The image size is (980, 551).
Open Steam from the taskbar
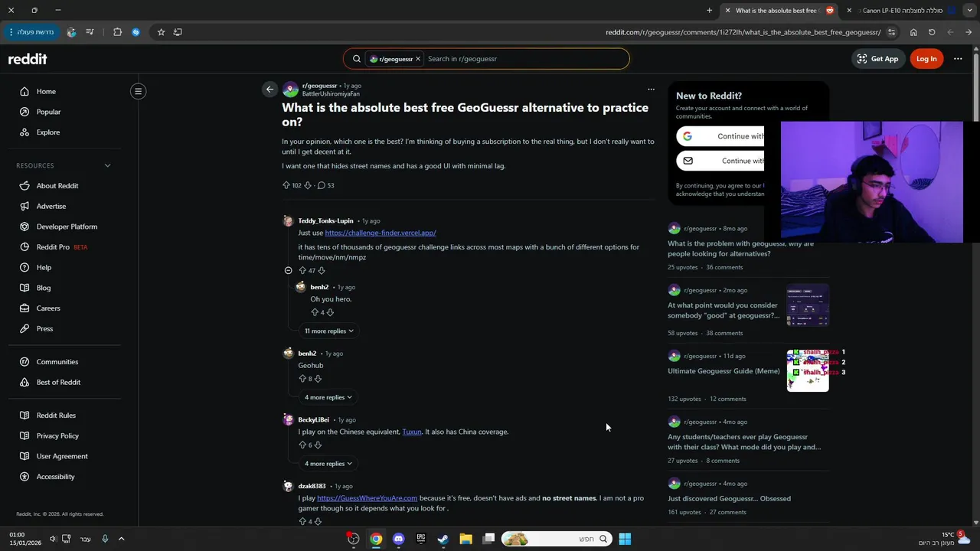click(x=443, y=539)
